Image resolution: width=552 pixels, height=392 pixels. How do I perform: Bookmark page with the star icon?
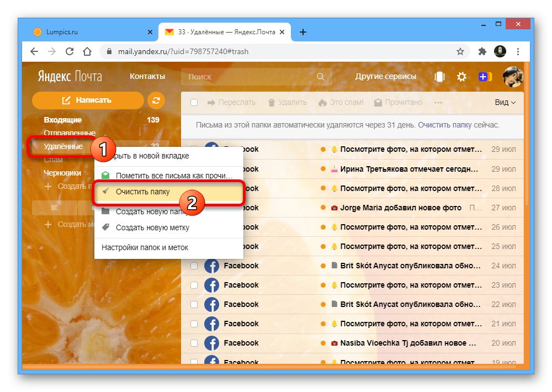click(x=460, y=51)
